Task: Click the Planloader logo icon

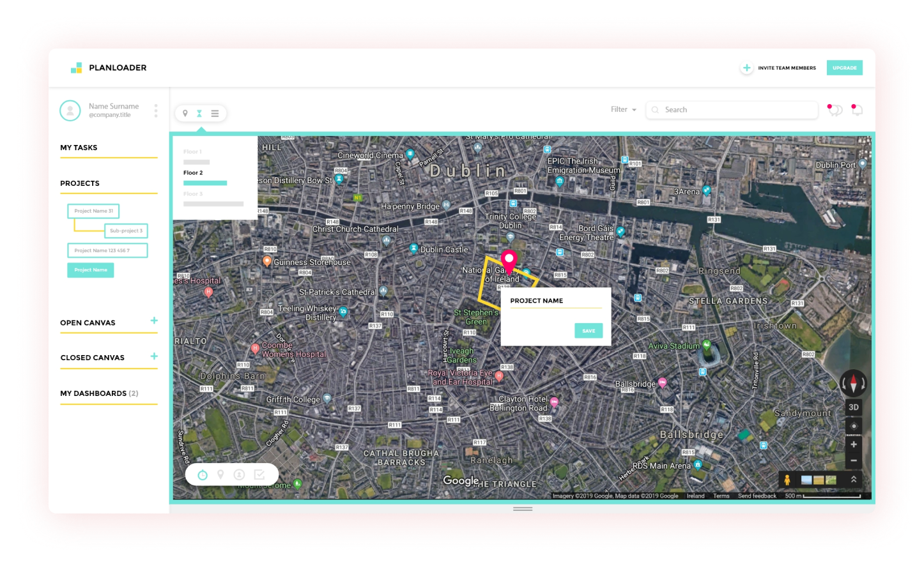Action: [x=76, y=68]
